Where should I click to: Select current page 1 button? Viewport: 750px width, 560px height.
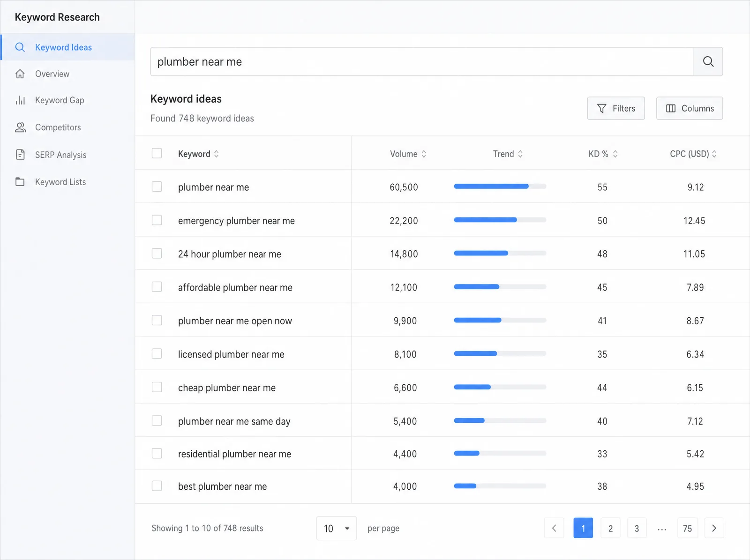pyautogui.click(x=583, y=528)
